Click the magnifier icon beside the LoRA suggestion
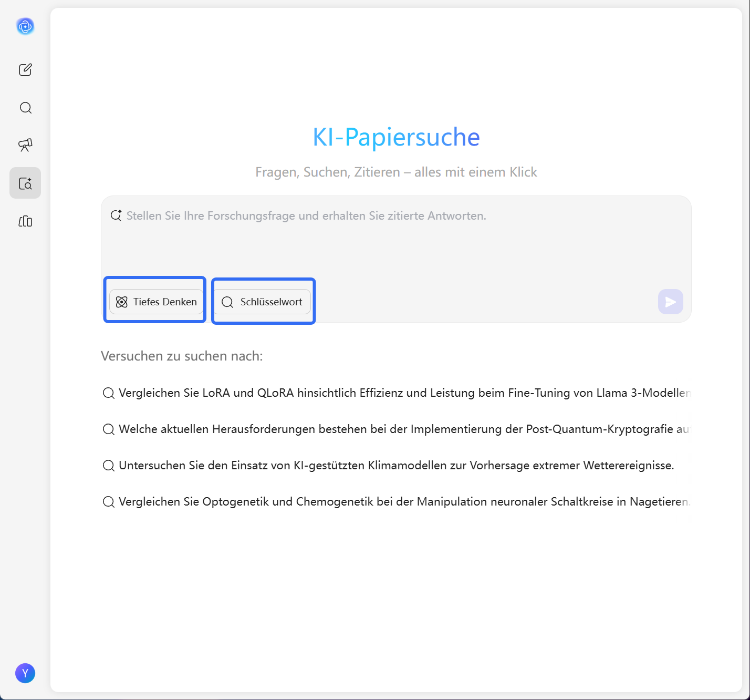750x700 pixels. 108,393
